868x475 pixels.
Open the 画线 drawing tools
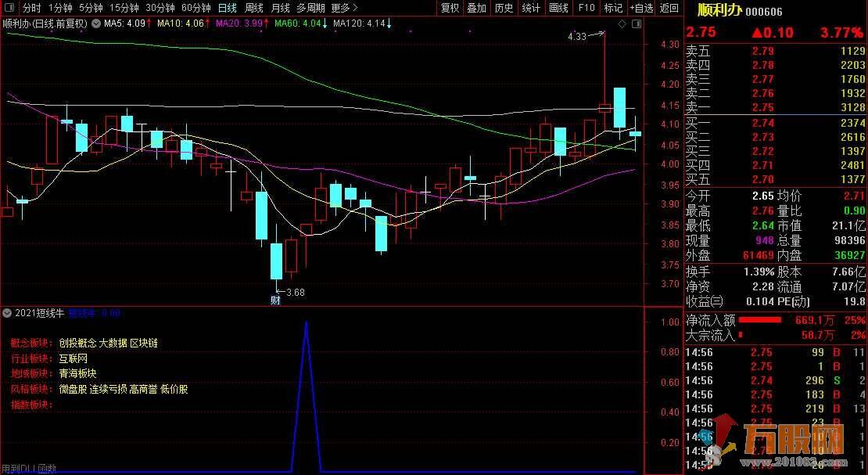558,8
